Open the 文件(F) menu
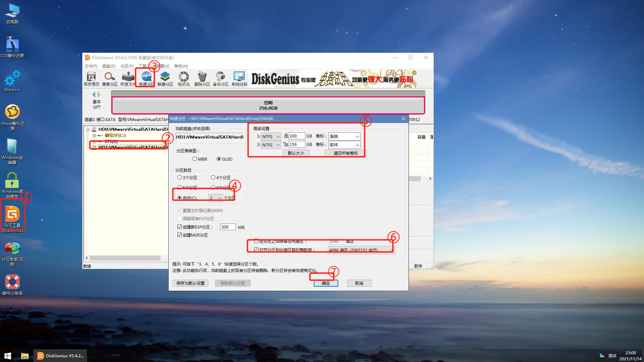 91,66
